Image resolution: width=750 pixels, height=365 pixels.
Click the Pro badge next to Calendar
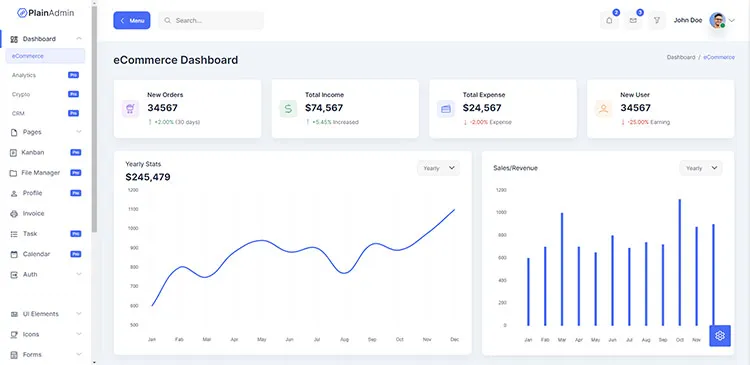pyautogui.click(x=76, y=254)
